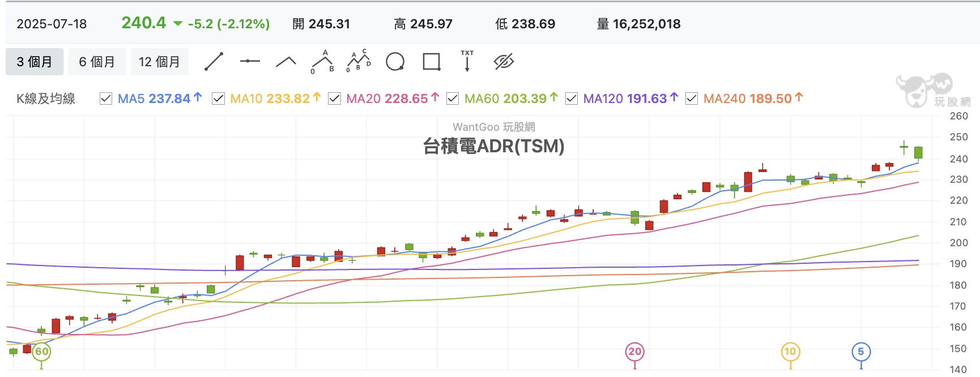Viewport: 980px width, 377px height.
Task: Click the latest green candlestick near 240
Action: 918,152
